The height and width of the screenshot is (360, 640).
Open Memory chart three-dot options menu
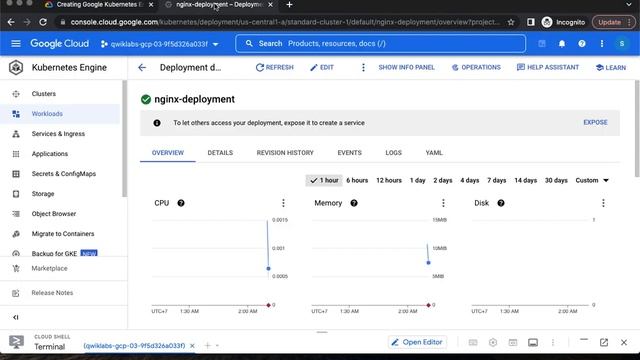tap(443, 203)
